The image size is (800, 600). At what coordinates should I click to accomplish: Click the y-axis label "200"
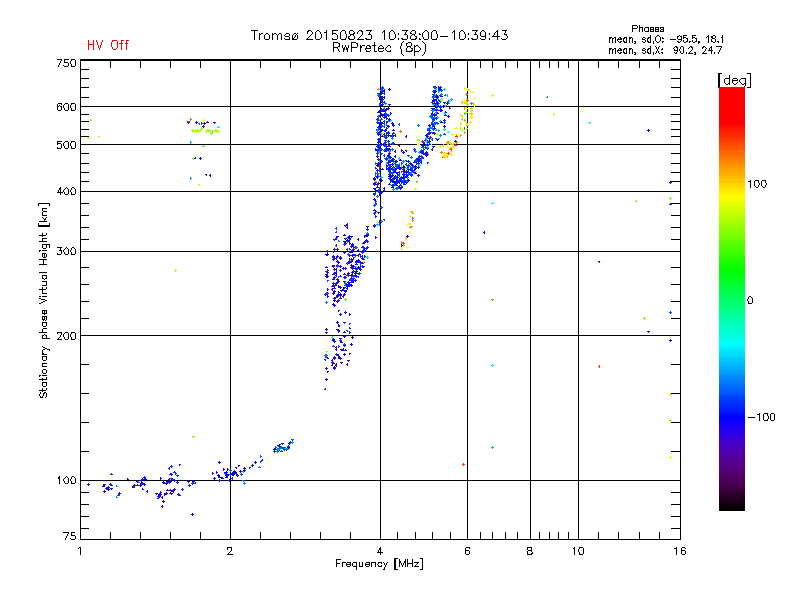click(66, 336)
